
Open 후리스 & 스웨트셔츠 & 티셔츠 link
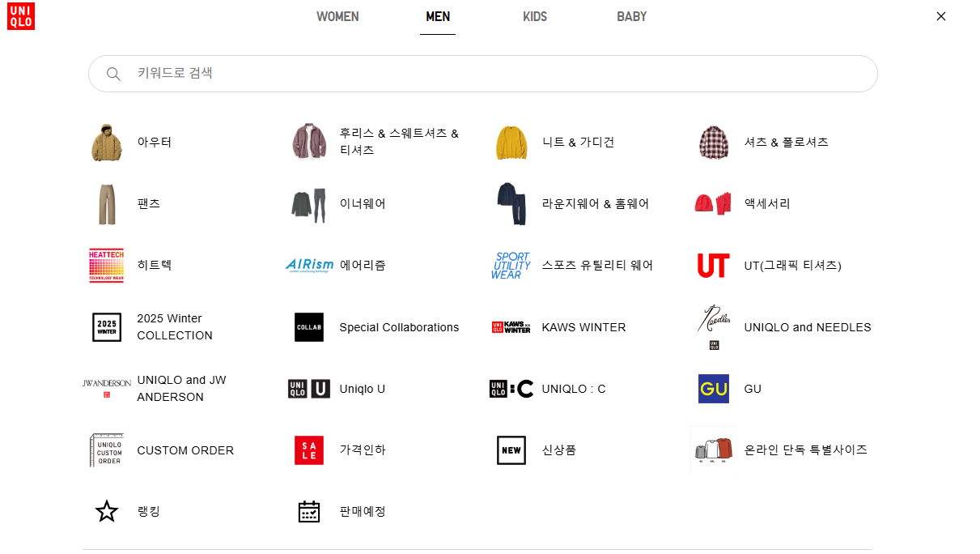tap(399, 142)
